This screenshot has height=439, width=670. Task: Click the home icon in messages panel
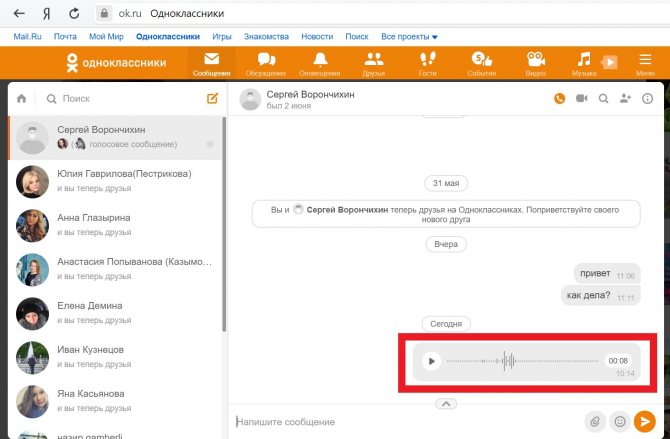click(21, 99)
